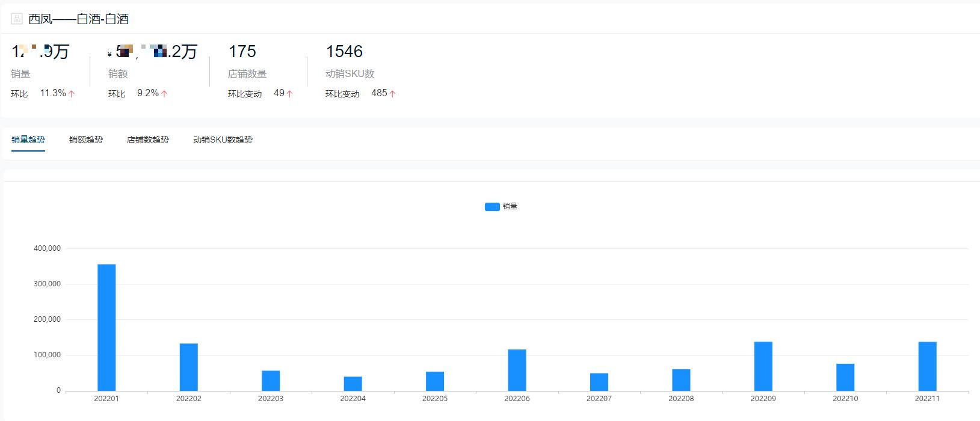Click the 销量 metric label under total
Image resolution: width=980 pixels, height=421 pixels.
coord(20,74)
